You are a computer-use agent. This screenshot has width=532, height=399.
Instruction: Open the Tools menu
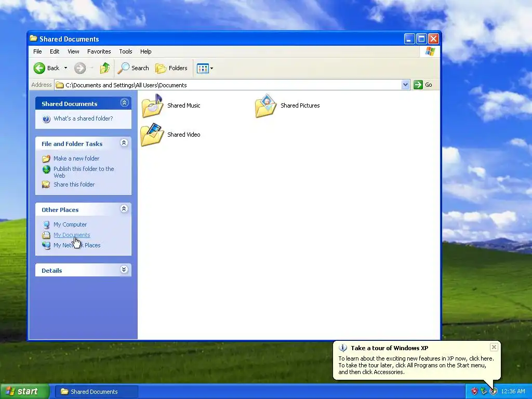(126, 51)
